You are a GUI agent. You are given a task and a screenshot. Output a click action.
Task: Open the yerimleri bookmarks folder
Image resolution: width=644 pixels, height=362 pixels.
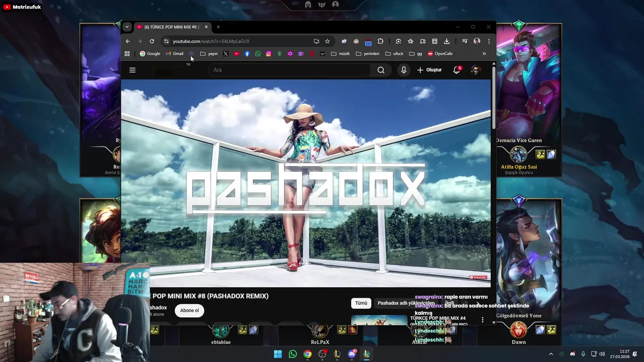368,54
